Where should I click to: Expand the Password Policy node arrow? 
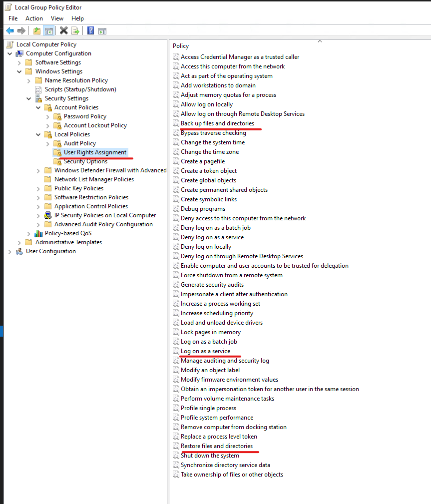[x=48, y=116]
